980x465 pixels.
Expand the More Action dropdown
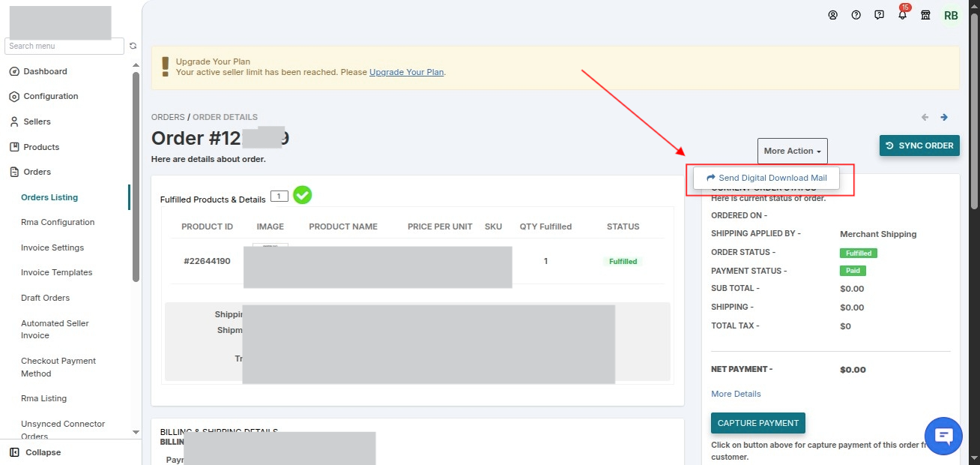point(793,151)
